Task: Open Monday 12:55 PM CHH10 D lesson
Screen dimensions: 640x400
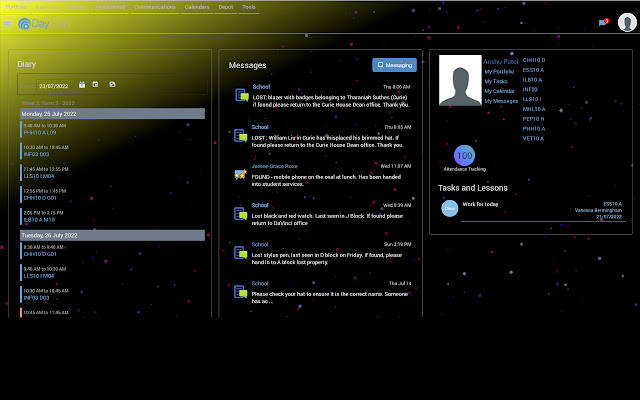Action: tap(40, 198)
